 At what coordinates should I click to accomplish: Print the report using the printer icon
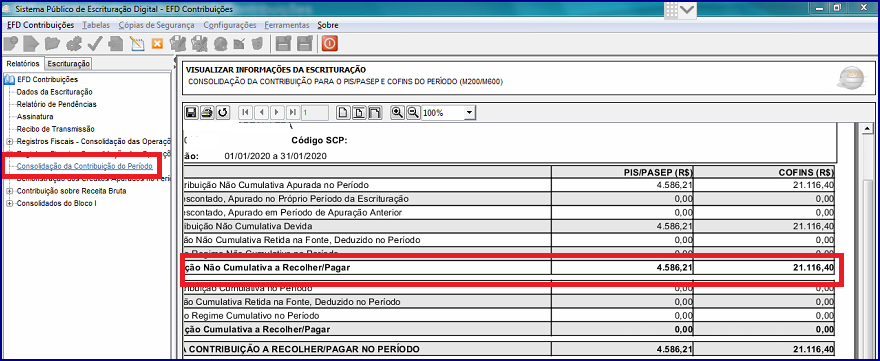207,113
